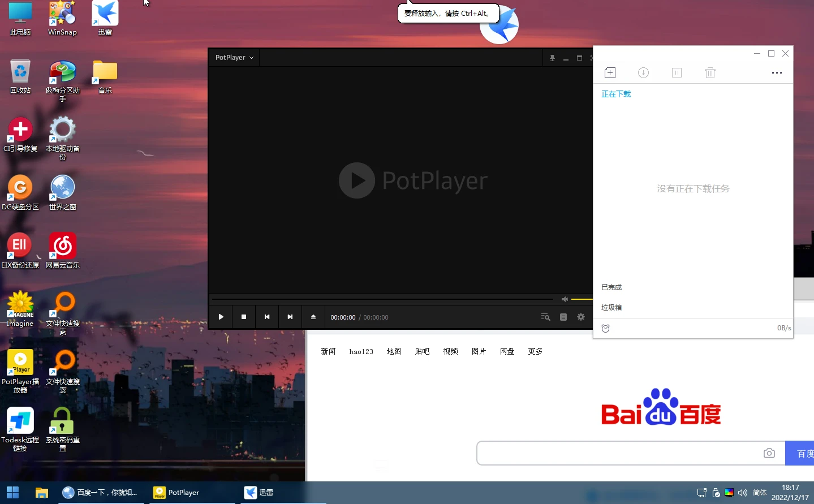The image size is (814, 504).
Task: Click the hao123 link on Baidu
Action: (x=361, y=351)
